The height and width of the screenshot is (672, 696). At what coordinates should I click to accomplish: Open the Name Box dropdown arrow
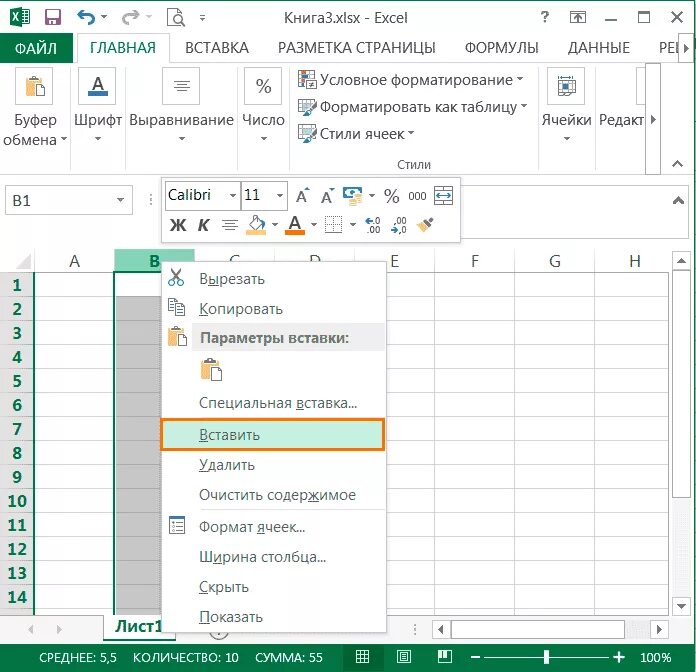120,200
